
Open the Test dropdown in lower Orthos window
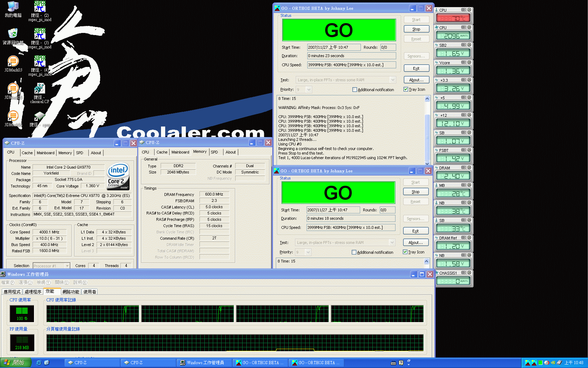tap(392, 243)
